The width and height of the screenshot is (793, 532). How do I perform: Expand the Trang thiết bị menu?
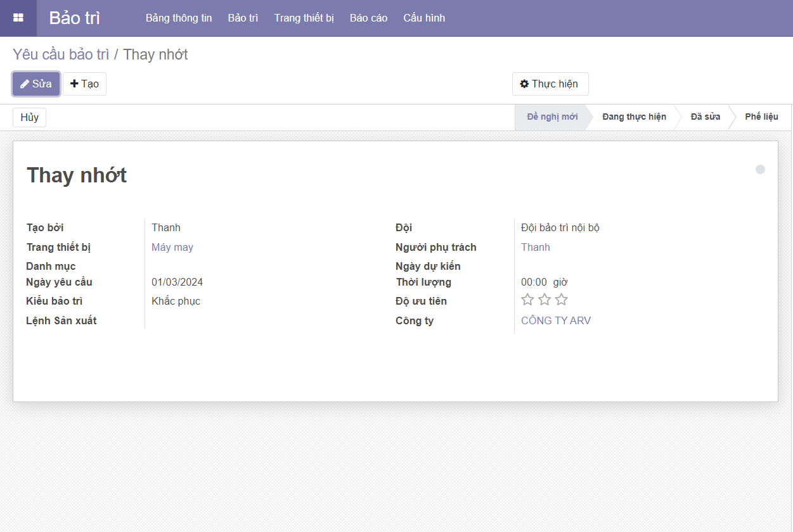(304, 18)
